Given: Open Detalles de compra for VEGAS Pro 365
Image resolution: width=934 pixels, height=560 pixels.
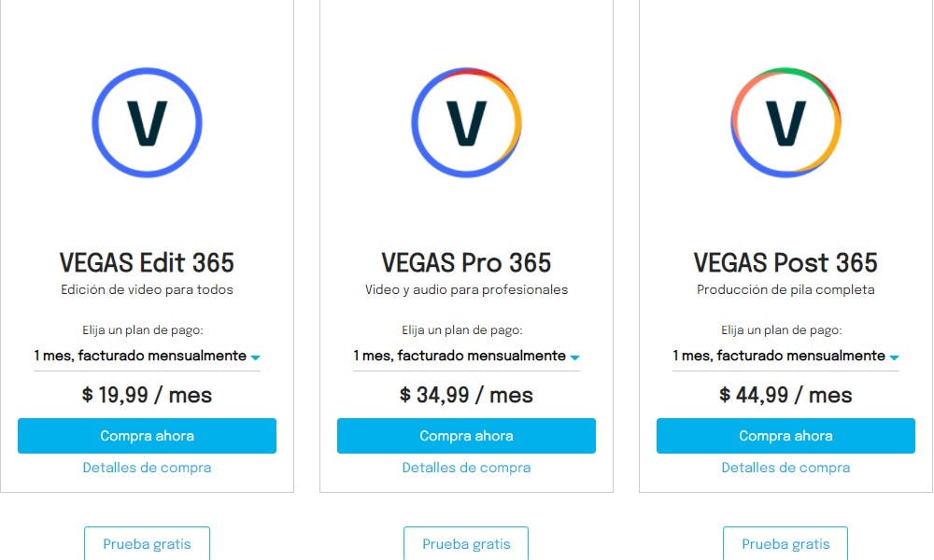Looking at the screenshot, I should point(466,467).
